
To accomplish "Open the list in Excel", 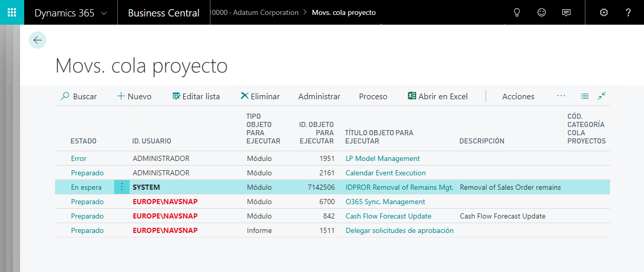I will [438, 97].
